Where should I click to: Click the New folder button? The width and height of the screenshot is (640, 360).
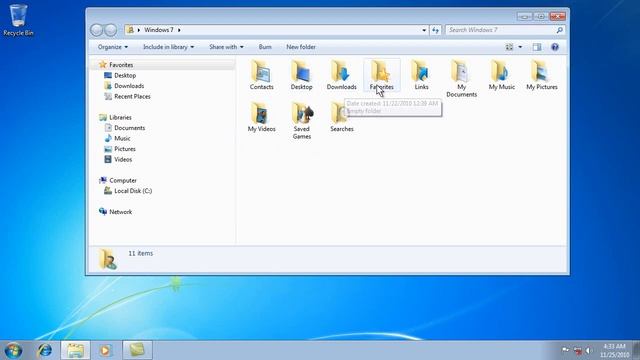click(301, 47)
